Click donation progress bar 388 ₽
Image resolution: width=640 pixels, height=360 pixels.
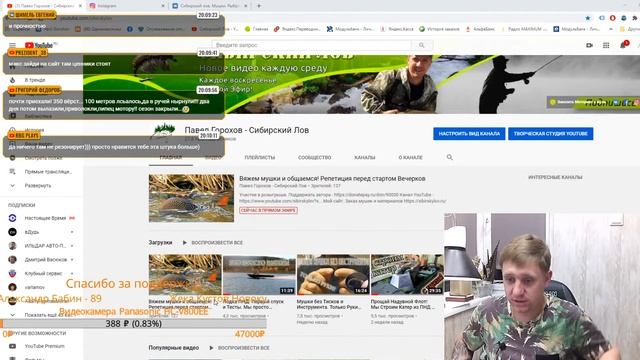[x=133, y=324]
